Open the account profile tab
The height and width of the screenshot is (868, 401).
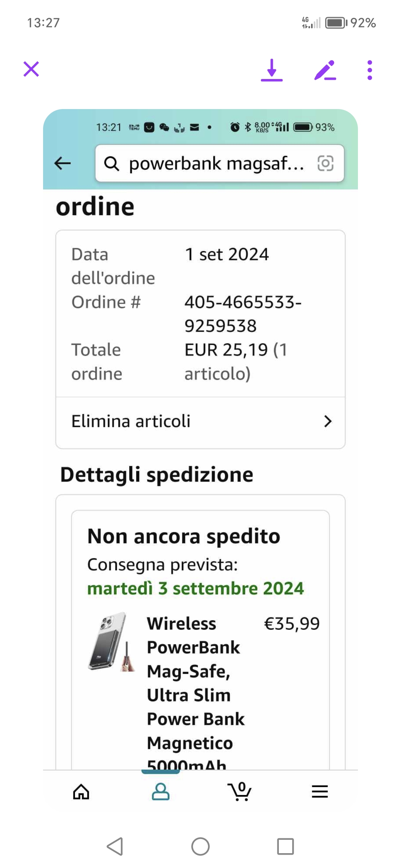(x=161, y=792)
